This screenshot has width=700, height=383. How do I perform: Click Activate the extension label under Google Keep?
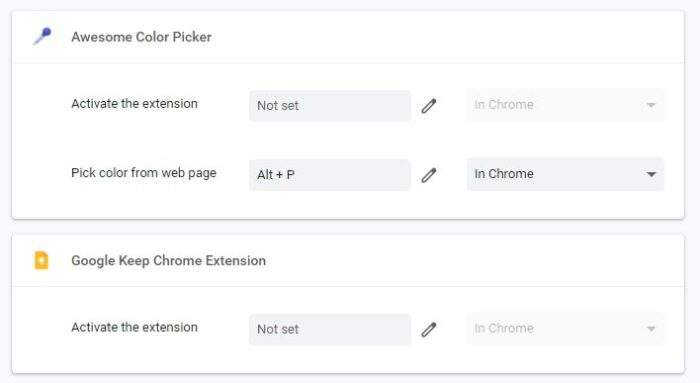coord(134,327)
